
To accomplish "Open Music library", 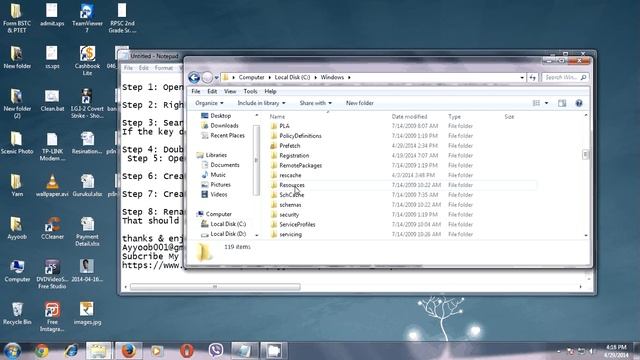I will pyautogui.click(x=218, y=175).
